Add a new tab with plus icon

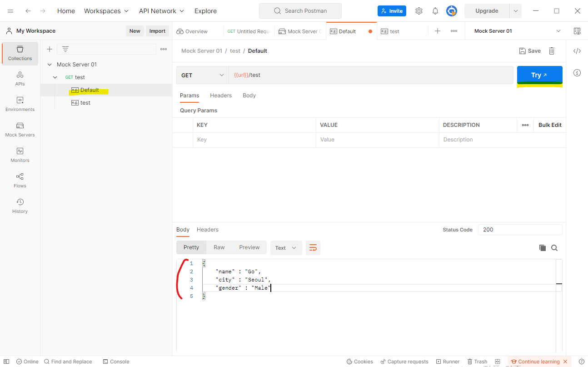(x=438, y=31)
